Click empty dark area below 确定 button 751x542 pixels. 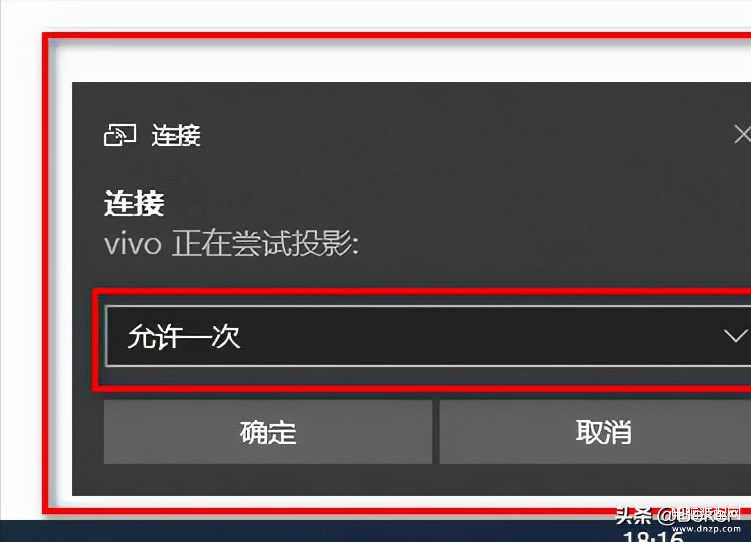pyautogui.click(x=268, y=480)
